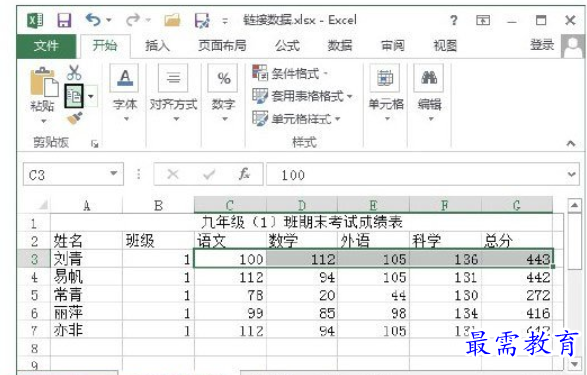Open the 数字 number format group

click(x=223, y=93)
